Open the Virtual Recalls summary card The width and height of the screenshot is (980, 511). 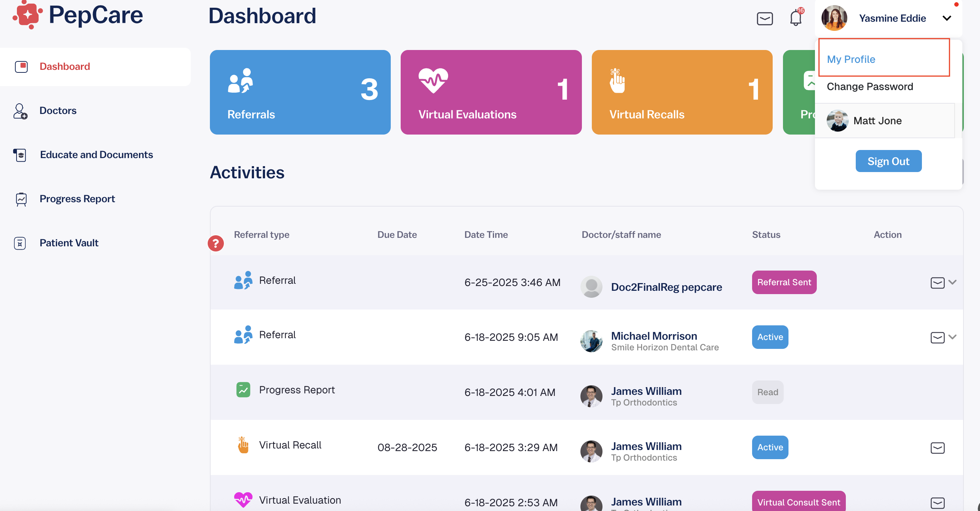tap(682, 92)
